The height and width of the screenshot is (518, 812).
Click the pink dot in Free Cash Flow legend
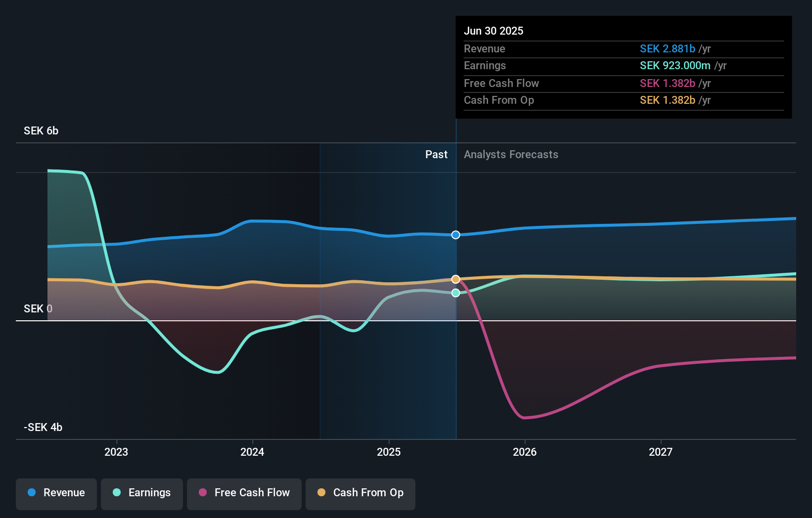(x=203, y=492)
